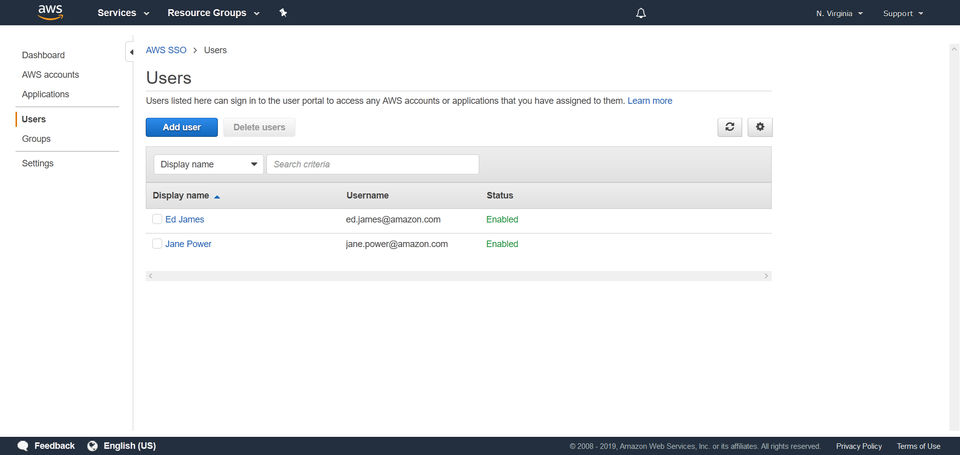Expand the Services menu

pyautogui.click(x=123, y=13)
